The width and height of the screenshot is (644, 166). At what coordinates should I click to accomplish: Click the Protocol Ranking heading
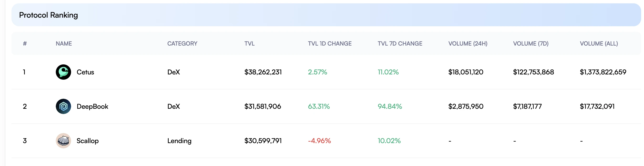(x=48, y=15)
